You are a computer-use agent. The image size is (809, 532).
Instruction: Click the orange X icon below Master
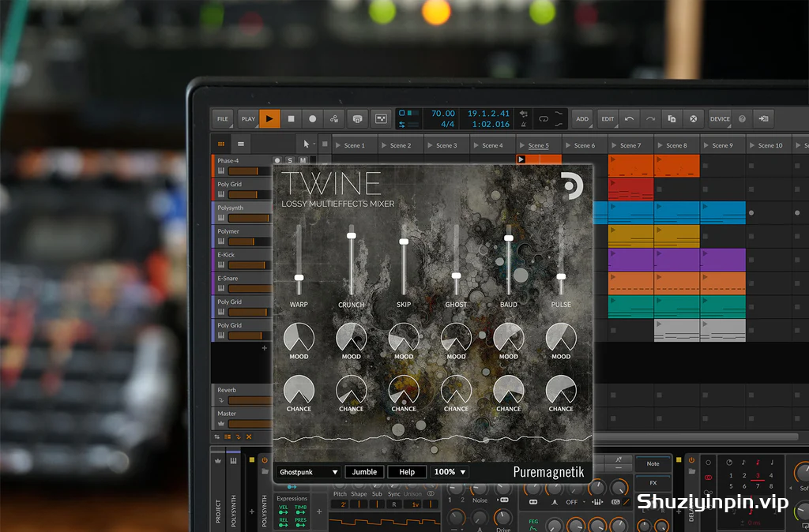249,436
